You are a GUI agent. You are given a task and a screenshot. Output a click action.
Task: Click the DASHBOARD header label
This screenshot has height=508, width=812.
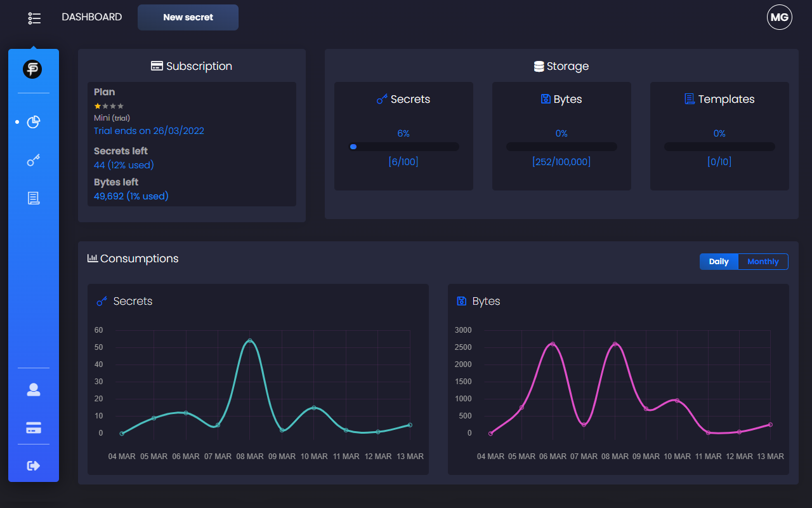coord(91,17)
